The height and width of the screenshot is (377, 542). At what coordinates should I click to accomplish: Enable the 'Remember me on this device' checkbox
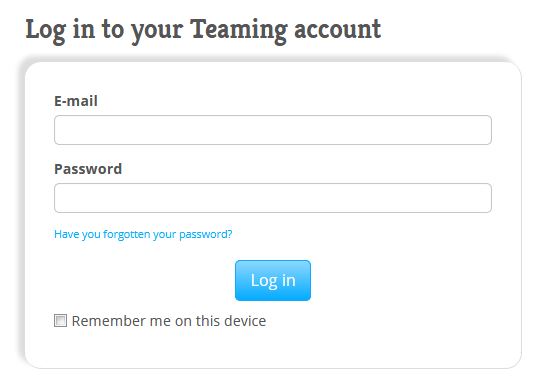tap(60, 320)
